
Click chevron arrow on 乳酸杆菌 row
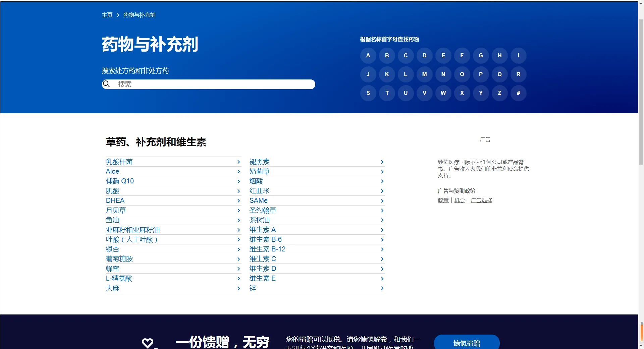click(238, 162)
